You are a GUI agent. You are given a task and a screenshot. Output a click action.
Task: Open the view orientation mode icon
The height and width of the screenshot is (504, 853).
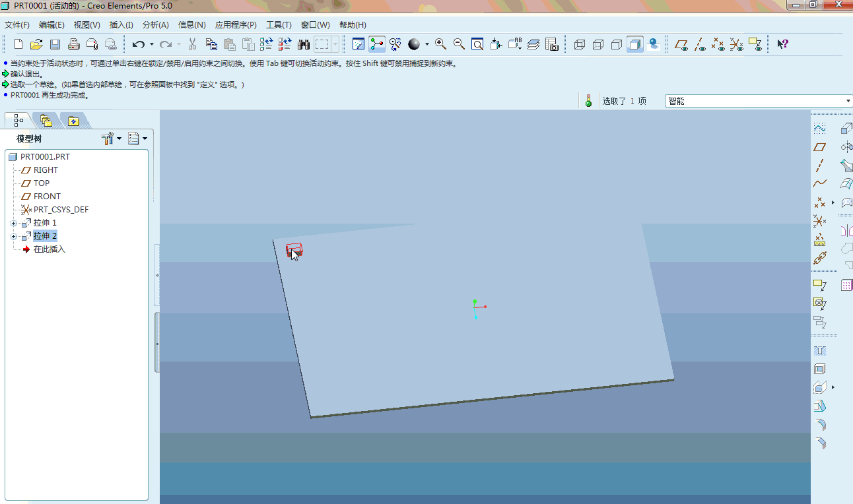point(395,44)
